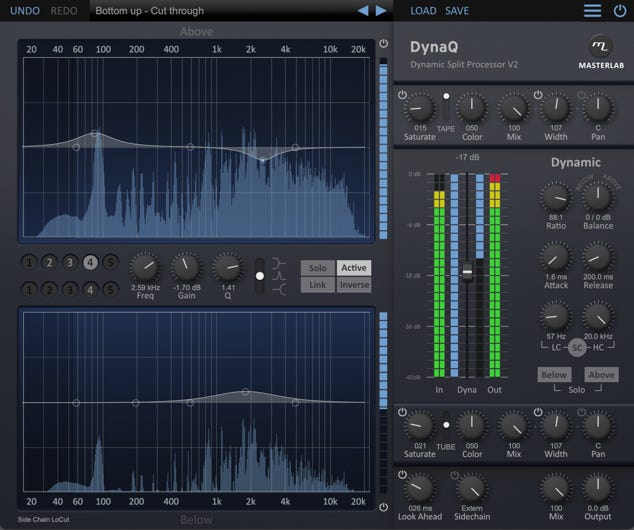Toggle the top Saturate power switch
Viewport: 634px width, 530px height.
pos(403,96)
